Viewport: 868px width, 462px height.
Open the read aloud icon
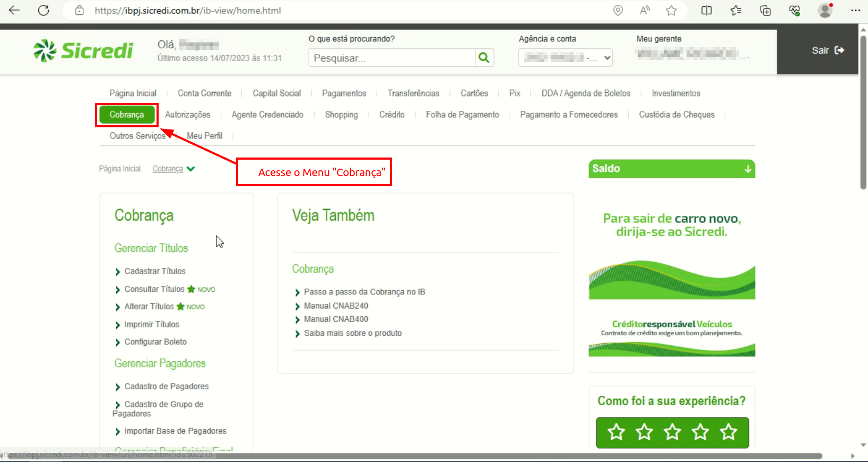click(x=645, y=10)
